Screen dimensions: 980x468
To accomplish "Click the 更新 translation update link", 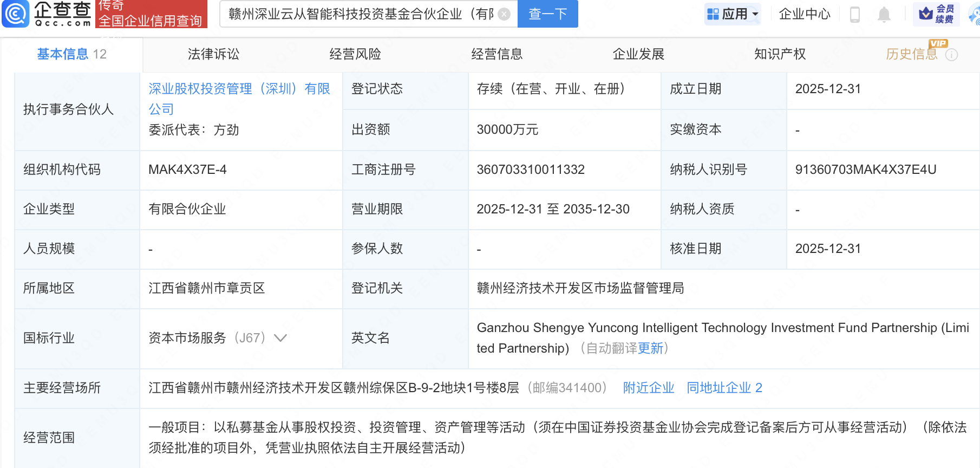I will pyautogui.click(x=650, y=348).
